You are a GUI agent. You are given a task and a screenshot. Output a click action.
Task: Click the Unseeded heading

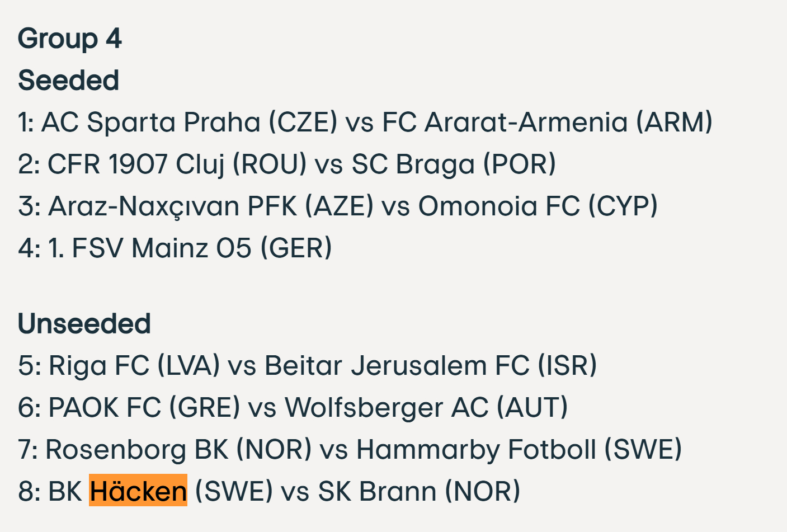tap(84, 324)
